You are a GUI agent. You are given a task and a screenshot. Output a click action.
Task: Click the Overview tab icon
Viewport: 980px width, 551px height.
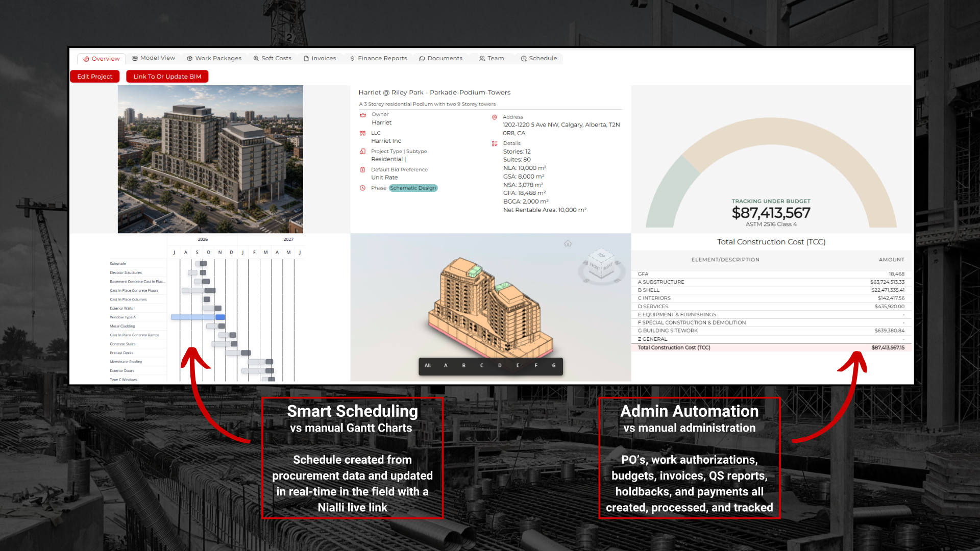click(86, 59)
